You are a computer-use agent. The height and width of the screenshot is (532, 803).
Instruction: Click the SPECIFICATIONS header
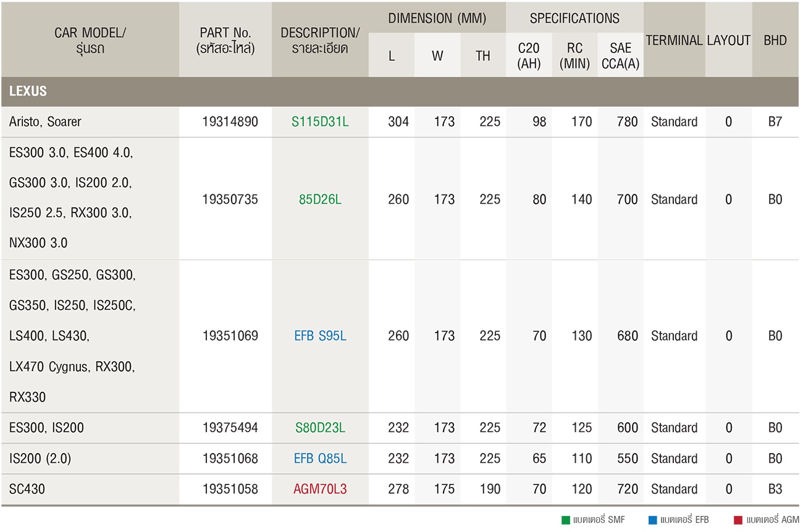tap(574, 18)
